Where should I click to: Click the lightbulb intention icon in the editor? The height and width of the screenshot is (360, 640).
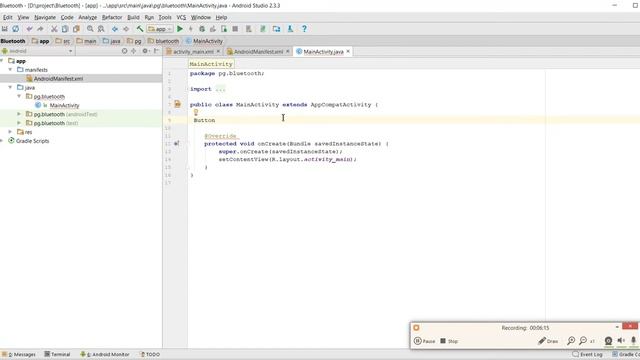196,112
